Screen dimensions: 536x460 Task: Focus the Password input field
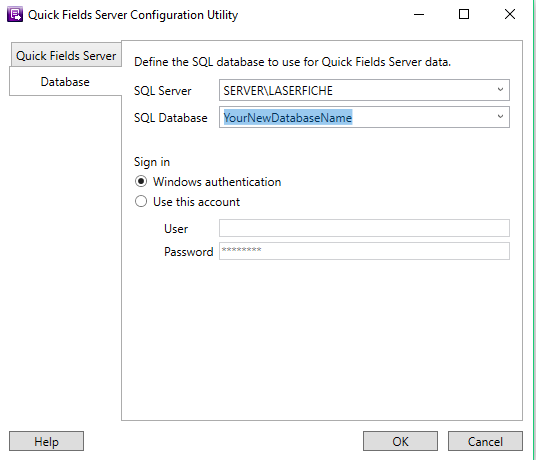pyautogui.click(x=364, y=251)
